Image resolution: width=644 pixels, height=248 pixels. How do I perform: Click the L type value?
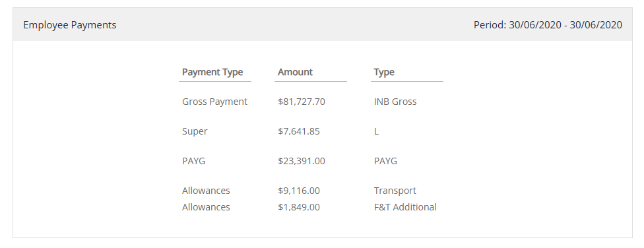(376, 131)
